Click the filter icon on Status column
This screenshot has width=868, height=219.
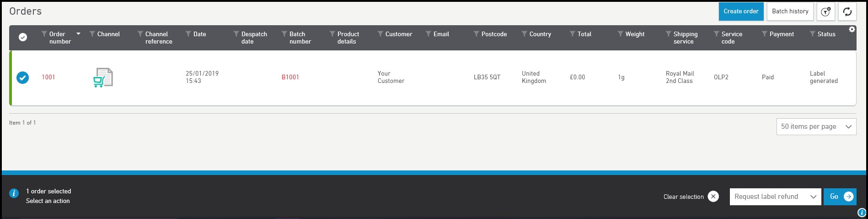(x=812, y=34)
